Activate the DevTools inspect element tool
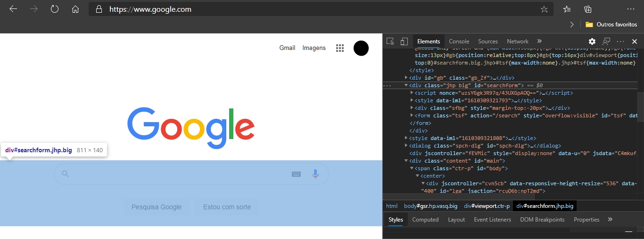 click(x=390, y=41)
